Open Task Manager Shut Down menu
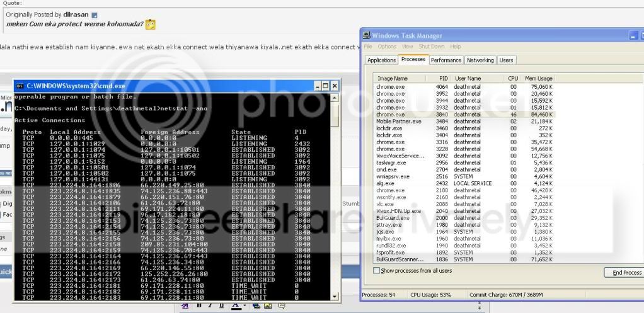 [x=431, y=47]
